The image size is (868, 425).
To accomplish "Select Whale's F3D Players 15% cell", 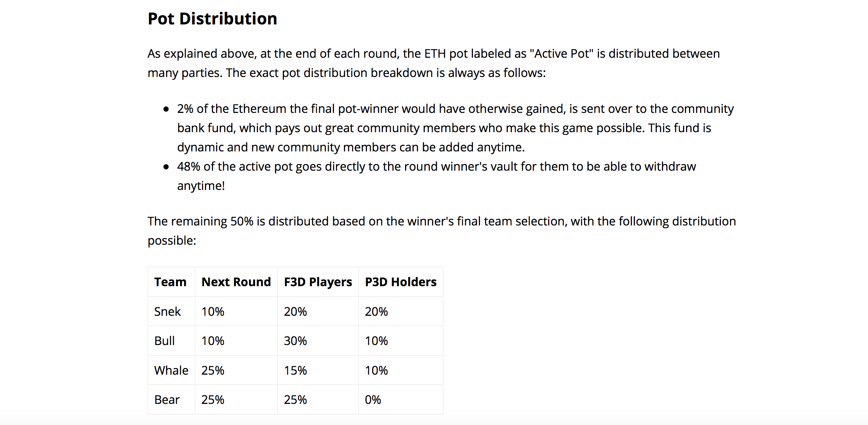I will tap(295, 370).
